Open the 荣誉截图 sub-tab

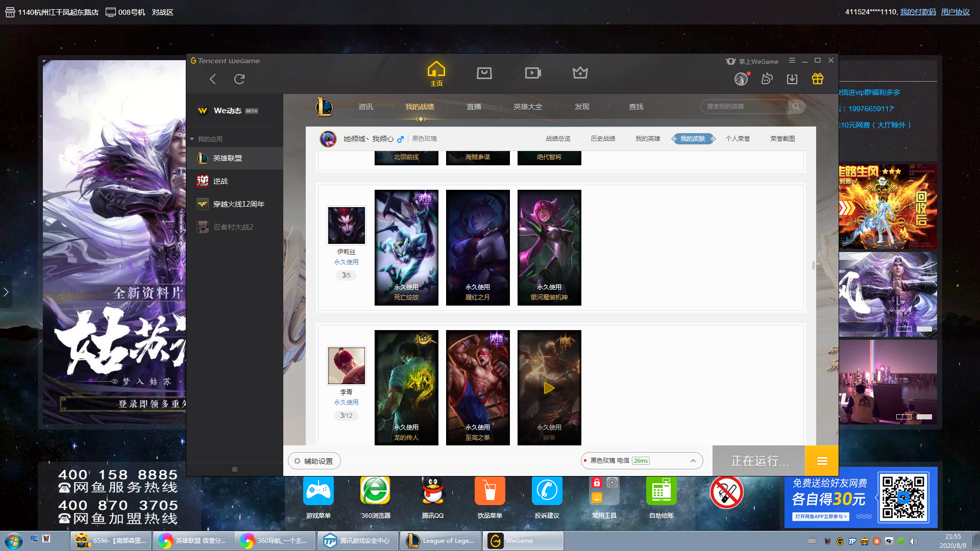[x=782, y=139]
